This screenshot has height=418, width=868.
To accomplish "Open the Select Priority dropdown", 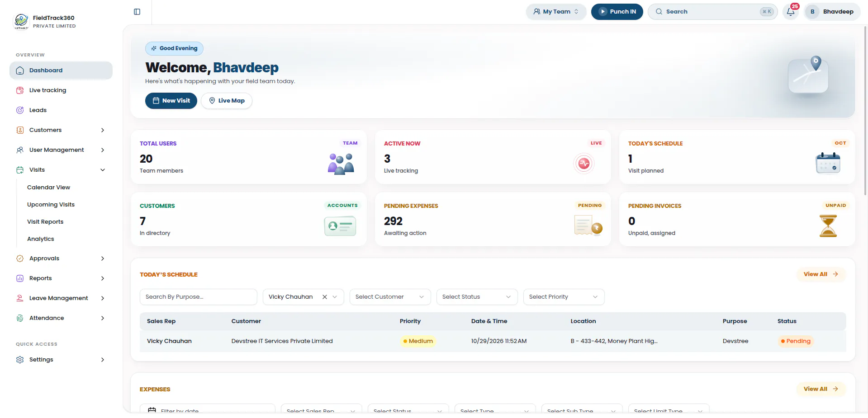I will [x=564, y=297].
